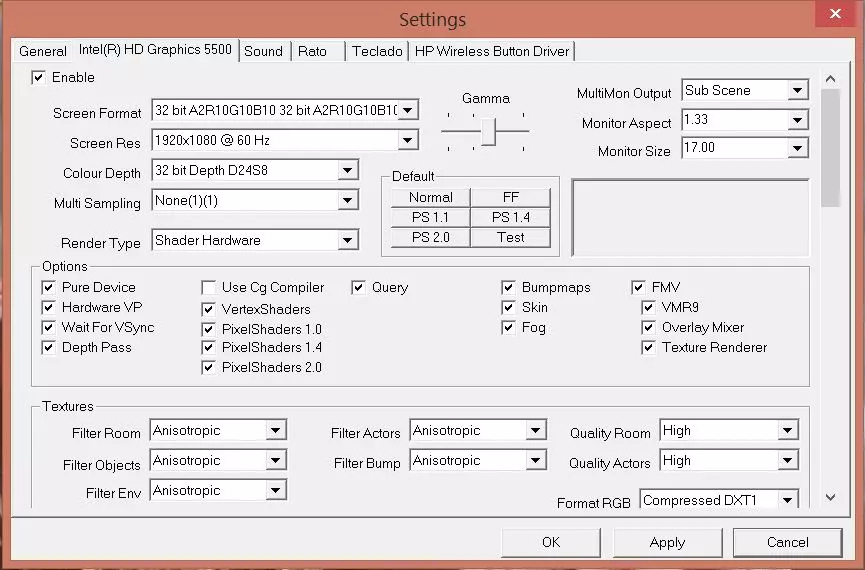The width and height of the screenshot is (865, 570).
Task: Switch to the General tab
Action: click(42, 51)
